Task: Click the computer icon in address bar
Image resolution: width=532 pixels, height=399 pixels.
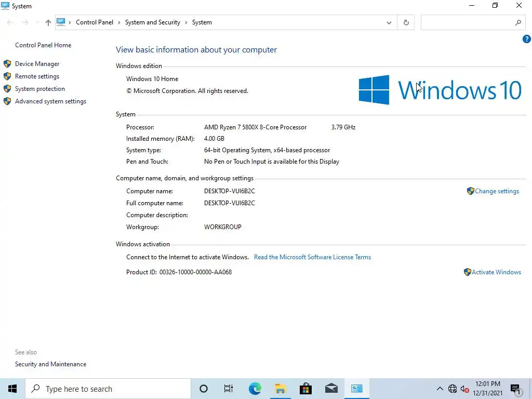Action: (x=61, y=22)
